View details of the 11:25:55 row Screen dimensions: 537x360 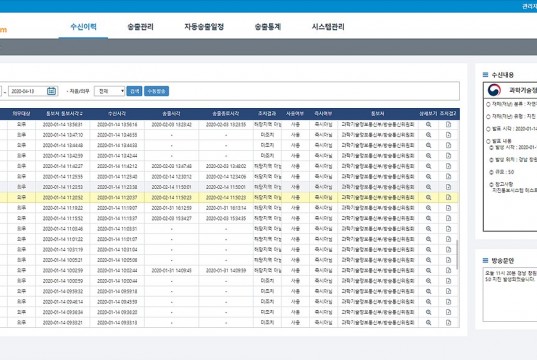[x=428, y=177]
